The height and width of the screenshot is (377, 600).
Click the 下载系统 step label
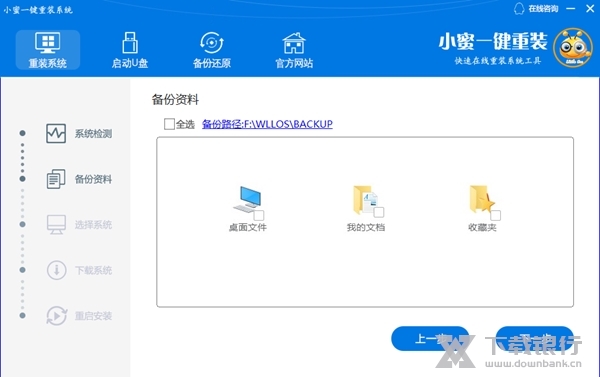(x=93, y=270)
